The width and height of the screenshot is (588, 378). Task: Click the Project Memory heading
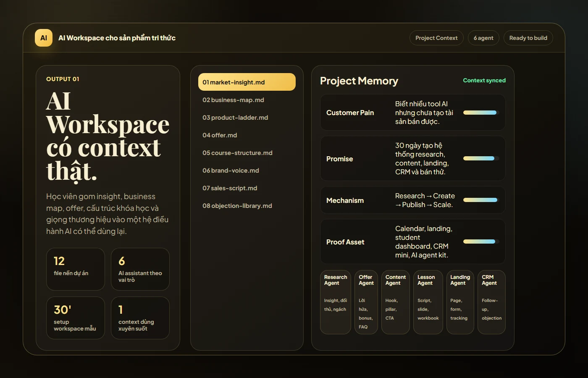(359, 81)
